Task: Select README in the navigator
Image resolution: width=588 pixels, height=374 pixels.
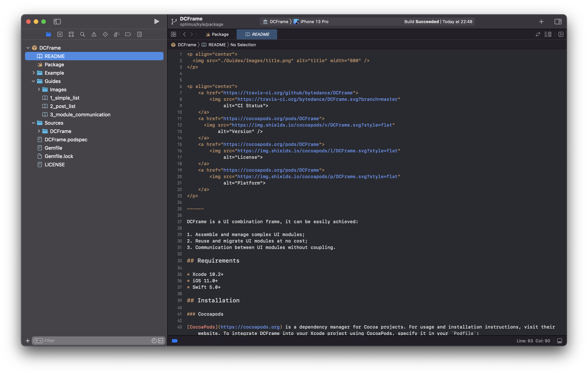Action: click(x=94, y=56)
